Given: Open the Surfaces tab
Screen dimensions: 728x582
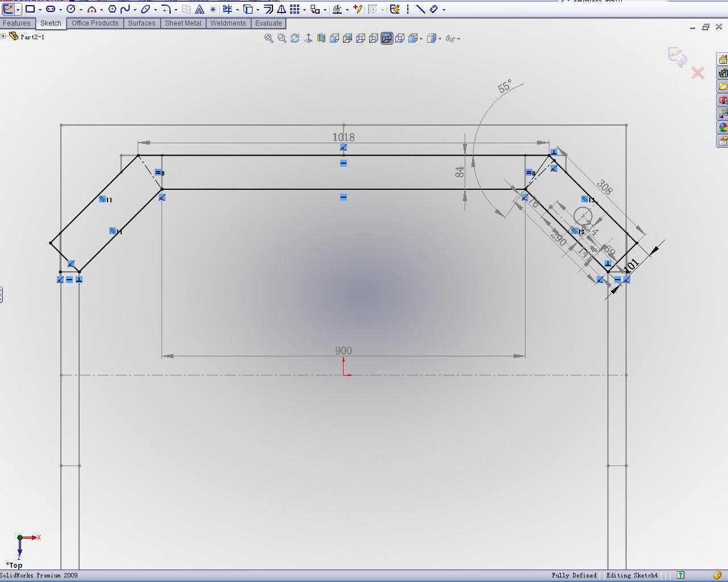Looking at the screenshot, I should pos(142,23).
